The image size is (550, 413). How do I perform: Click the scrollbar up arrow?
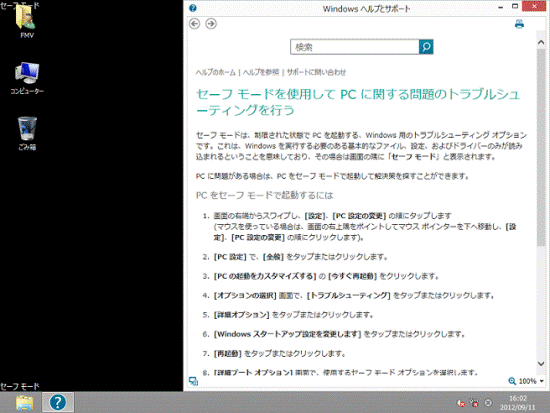(x=541, y=42)
